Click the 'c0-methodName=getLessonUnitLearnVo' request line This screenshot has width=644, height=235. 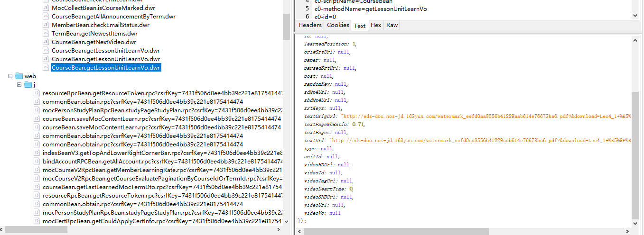pos(371,9)
